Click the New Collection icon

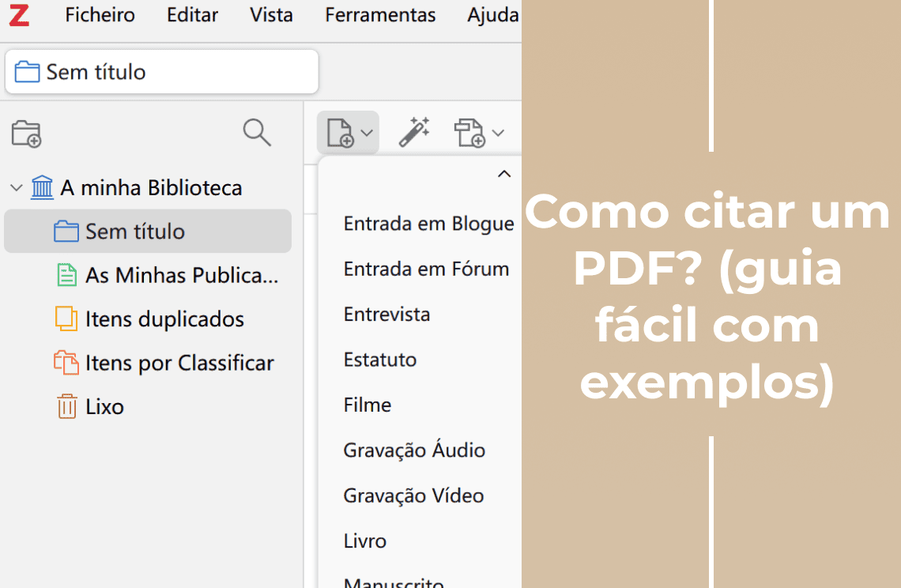point(26,133)
